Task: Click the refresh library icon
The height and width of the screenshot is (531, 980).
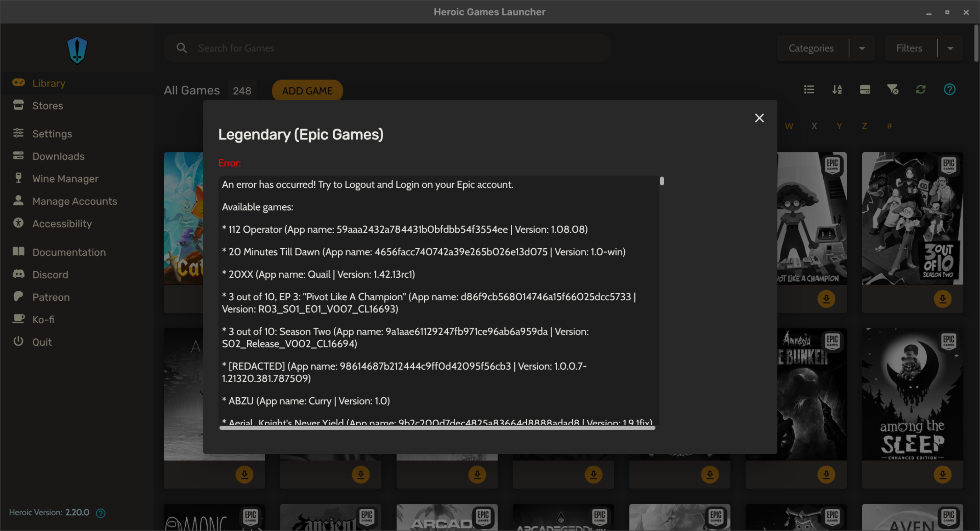Action: 921,89
